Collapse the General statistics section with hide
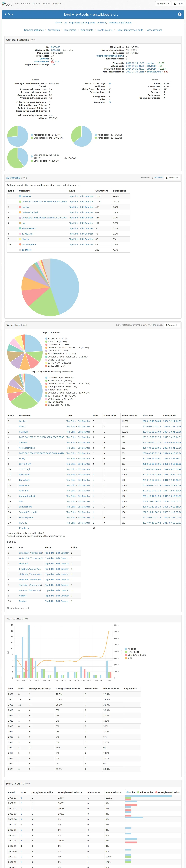Viewport: 186px width, 868px height. coord(32,40)
